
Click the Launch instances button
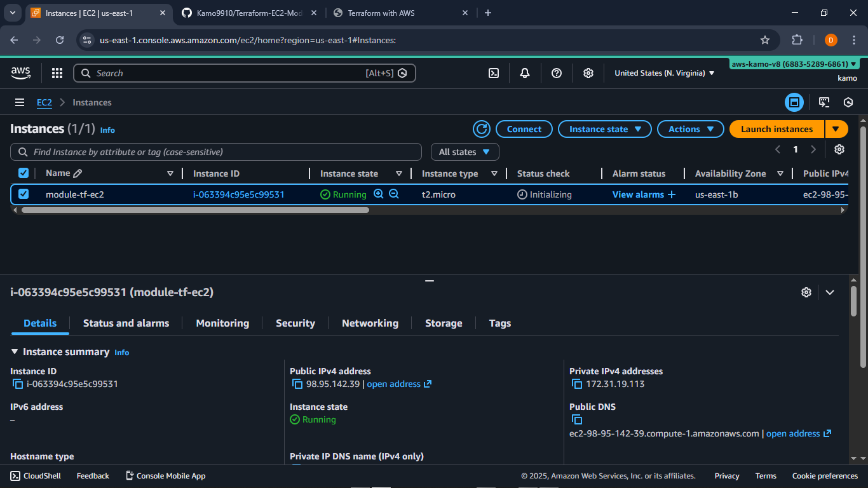tap(776, 129)
